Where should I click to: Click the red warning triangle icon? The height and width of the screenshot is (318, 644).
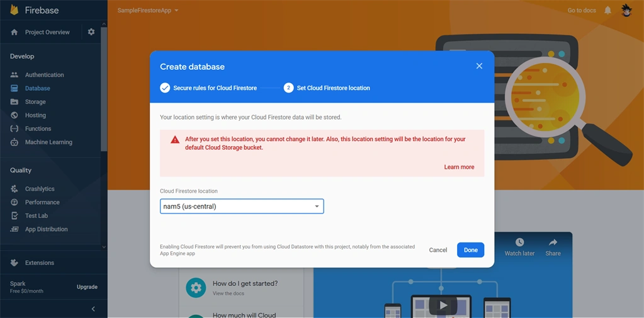coord(176,140)
